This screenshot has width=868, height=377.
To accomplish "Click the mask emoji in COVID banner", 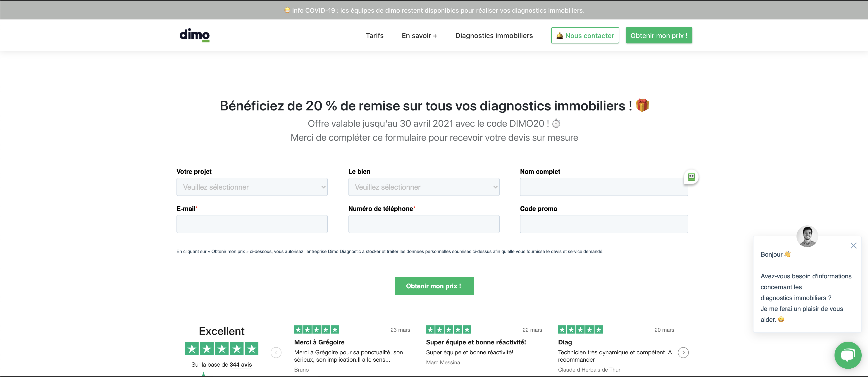I will coord(287,10).
